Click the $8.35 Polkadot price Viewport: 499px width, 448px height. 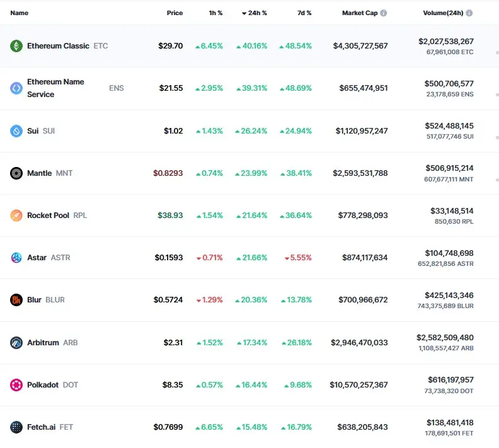(173, 385)
